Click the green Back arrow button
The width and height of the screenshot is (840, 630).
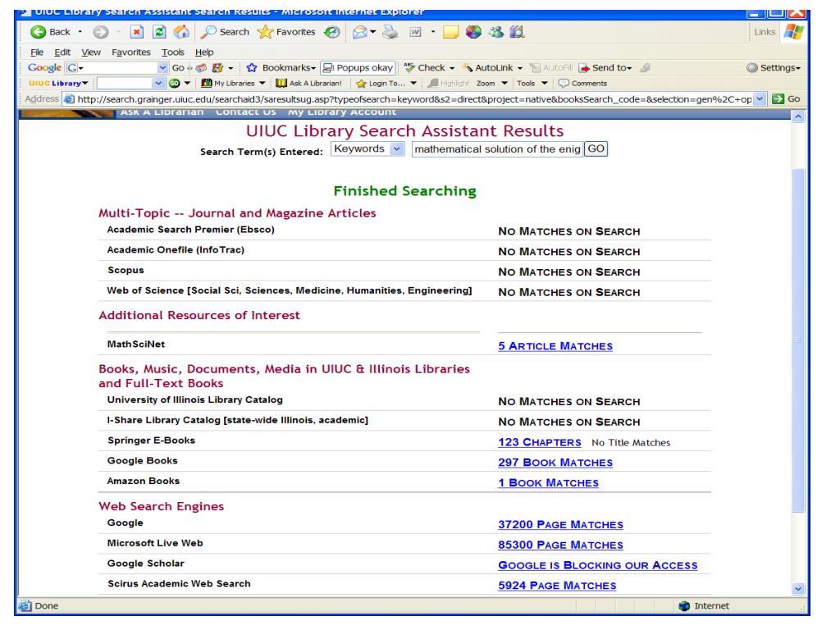[38, 32]
